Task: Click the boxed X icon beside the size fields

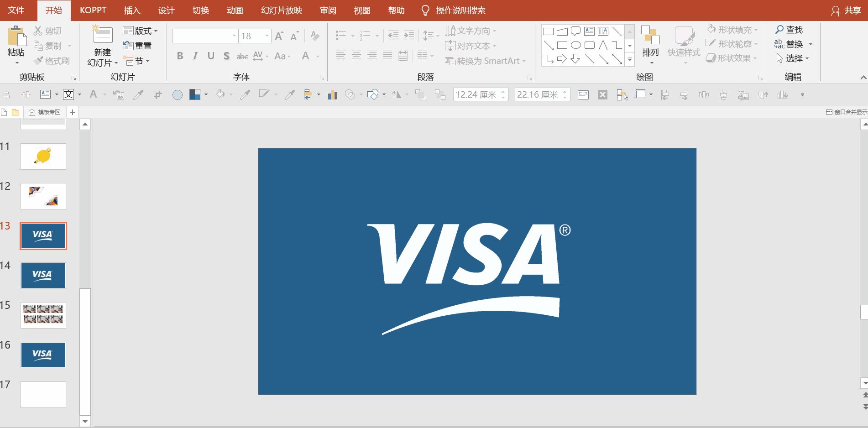Action: pos(603,95)
